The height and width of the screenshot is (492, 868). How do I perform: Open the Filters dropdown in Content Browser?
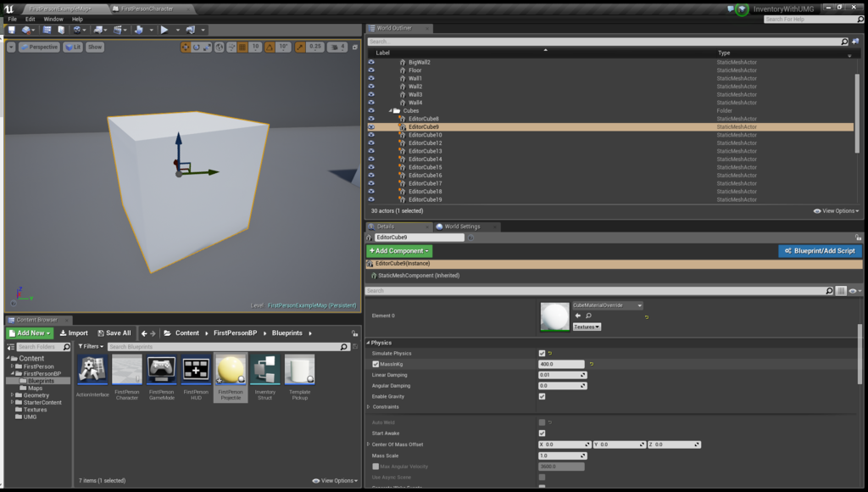point(91,346)
